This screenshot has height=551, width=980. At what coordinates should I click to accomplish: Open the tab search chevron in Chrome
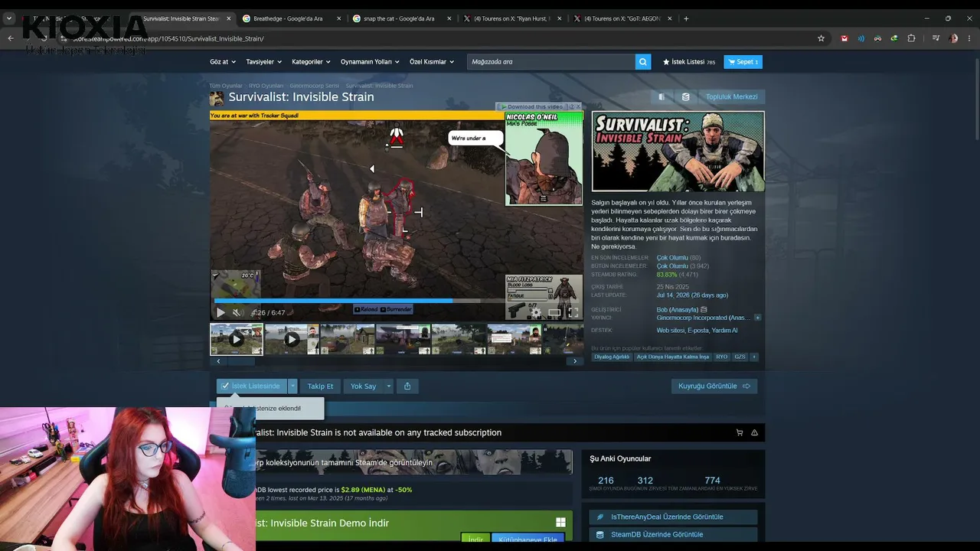[x=9, y=18]
